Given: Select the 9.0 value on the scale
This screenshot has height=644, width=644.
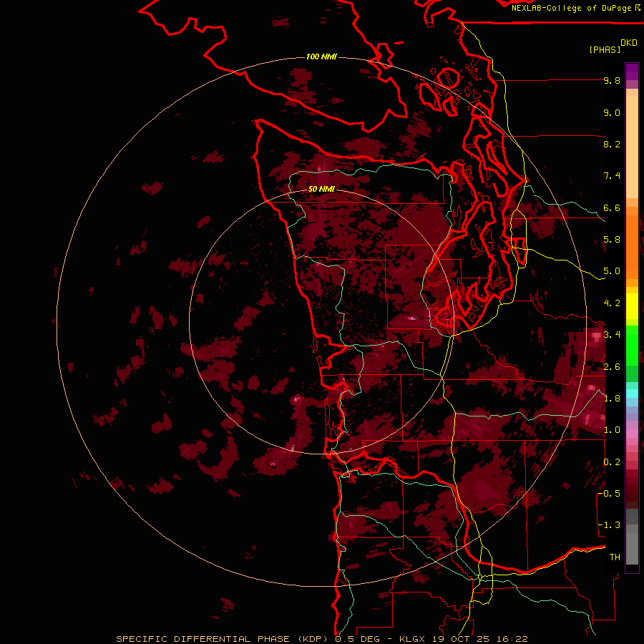Looking at the screenshot, I should (612, 112).
